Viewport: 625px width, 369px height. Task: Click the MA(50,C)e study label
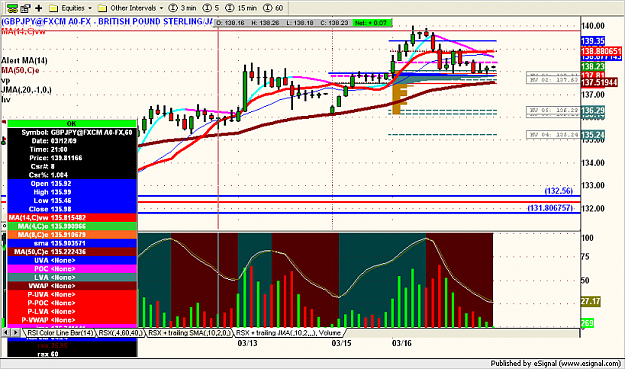[20, 71]
